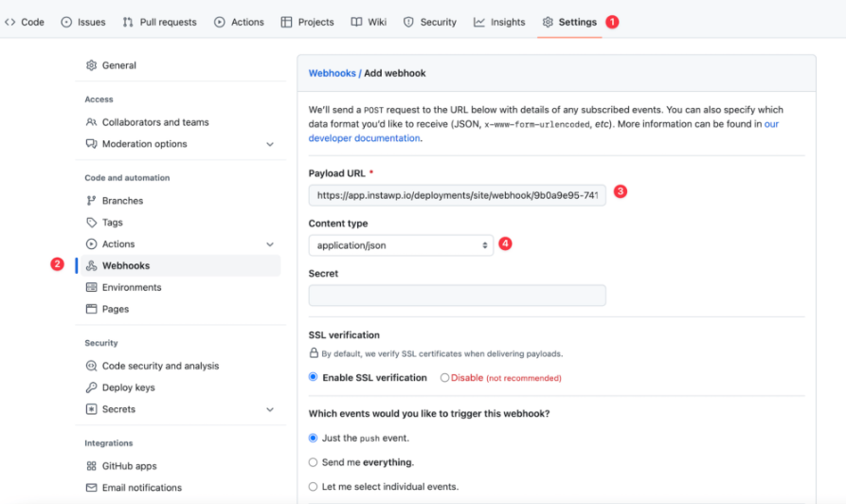Click the Pages browser icon
Screen dimensions: 846x504
tap(91, 309)
